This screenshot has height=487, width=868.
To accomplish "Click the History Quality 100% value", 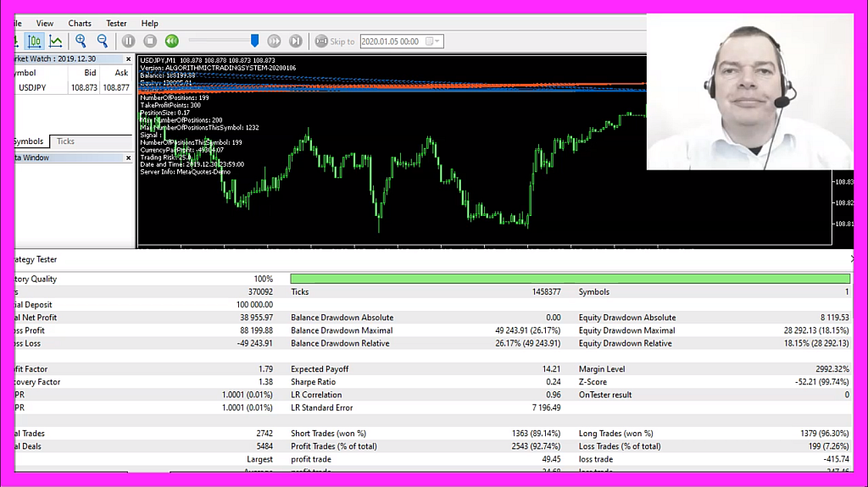I will (264, 279).
